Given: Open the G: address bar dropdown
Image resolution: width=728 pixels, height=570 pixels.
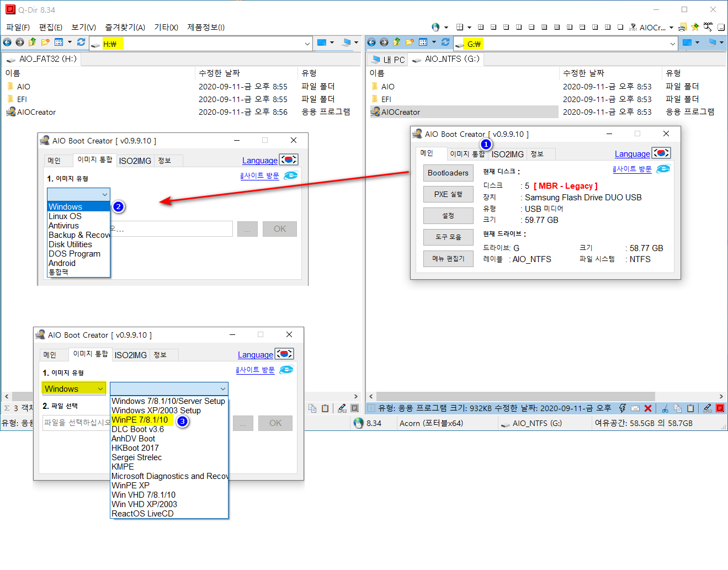Looking at the screenshot, I should (672, 44).
